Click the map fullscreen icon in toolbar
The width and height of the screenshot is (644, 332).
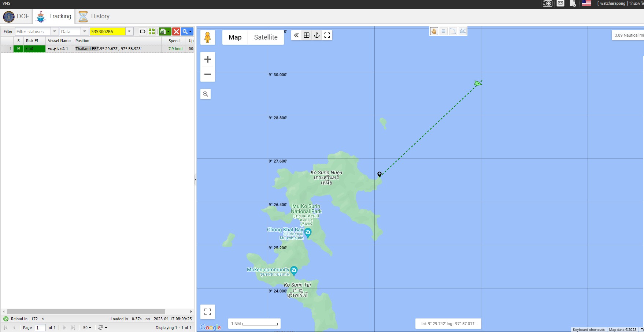[327, 35]
